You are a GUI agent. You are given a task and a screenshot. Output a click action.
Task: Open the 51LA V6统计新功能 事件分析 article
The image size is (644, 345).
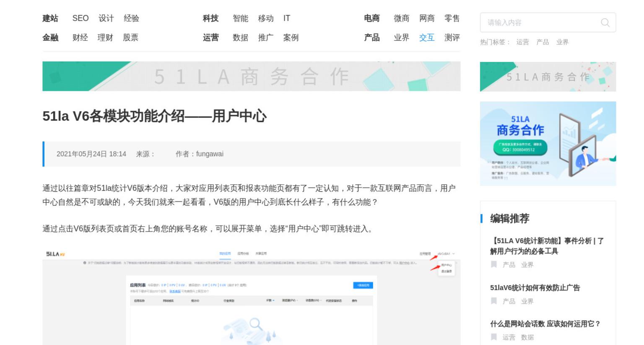pyautogui.click(x=547, y=246)
